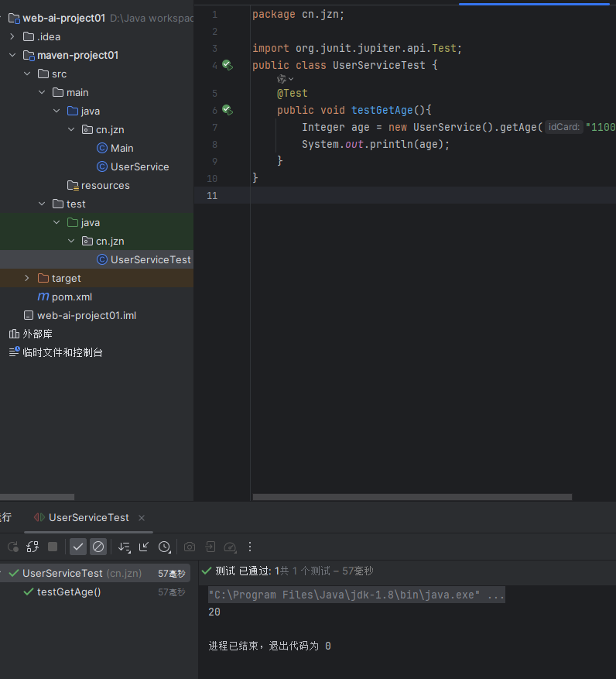The width and height of the screenshot is (616, 679).
Task: Click the target folder icon
Action: tap(43, 278)
